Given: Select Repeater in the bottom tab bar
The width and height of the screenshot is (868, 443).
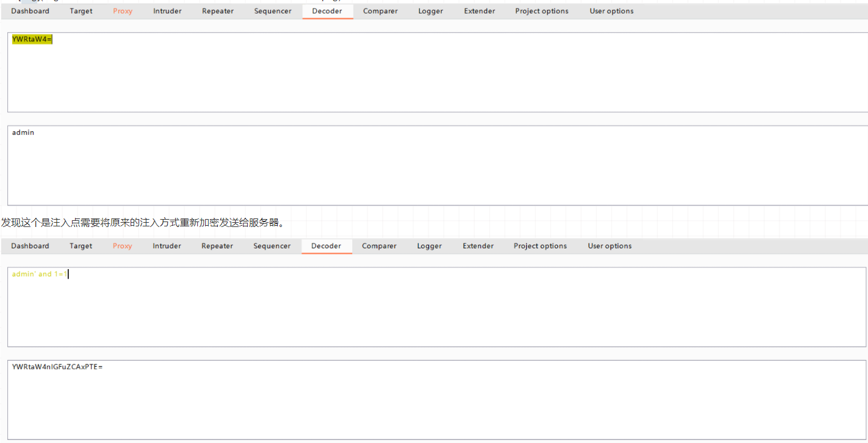Looking at the screenshot, I should pos(217,246).
